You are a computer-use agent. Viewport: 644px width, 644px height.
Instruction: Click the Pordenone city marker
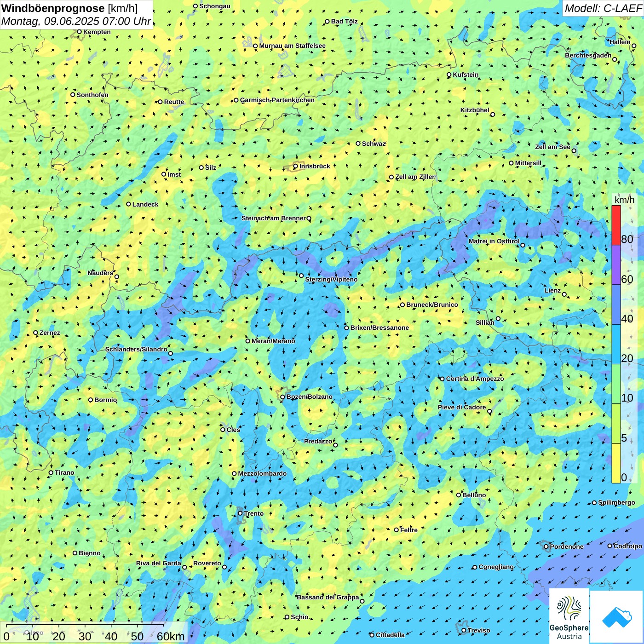pyautogui.click(x=546, y=547)
